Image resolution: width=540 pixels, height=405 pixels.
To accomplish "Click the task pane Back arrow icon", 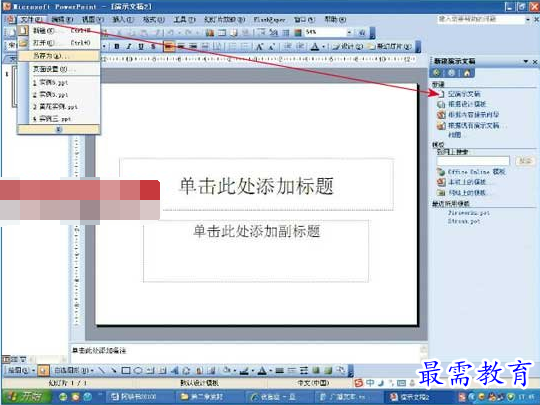I will (x=437, y=73).
